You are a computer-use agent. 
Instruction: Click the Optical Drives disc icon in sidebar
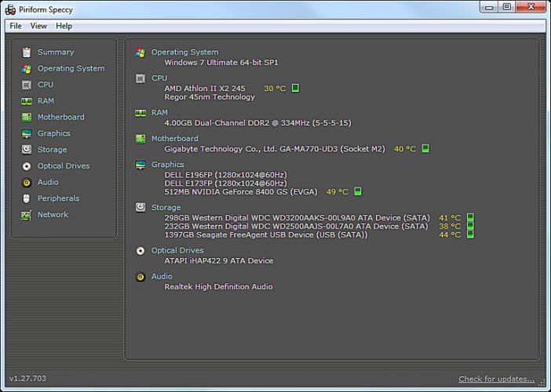point(27,166)
